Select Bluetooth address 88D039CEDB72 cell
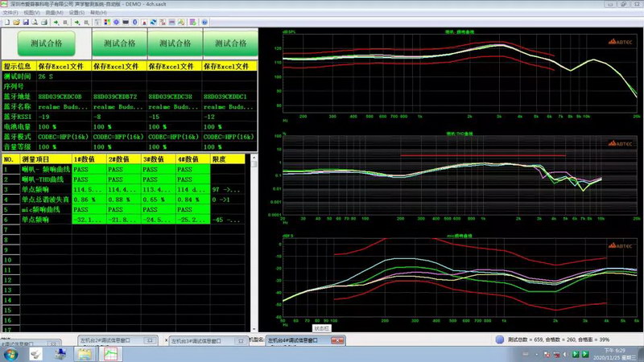644x362 pixels. [119, 97]
